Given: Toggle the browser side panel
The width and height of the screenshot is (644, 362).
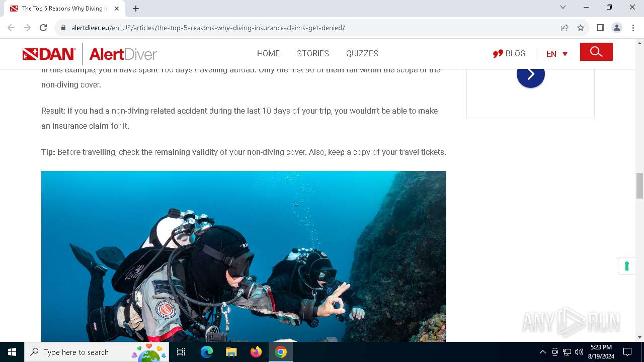Looking at the screenshot, I should [x=601, y=28].
